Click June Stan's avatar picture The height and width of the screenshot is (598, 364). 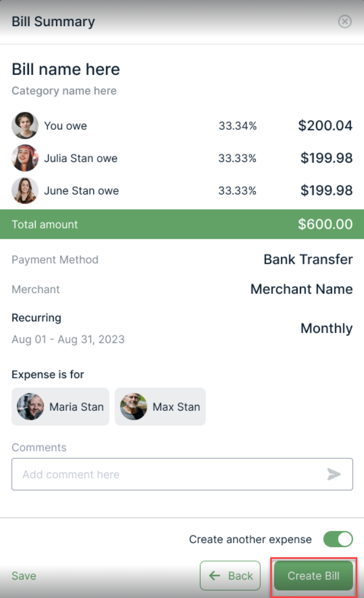coord(25,191)
